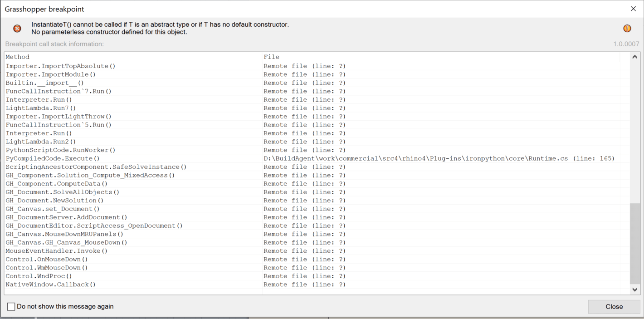Click the Runtime.cs file path (line: 165)
The height and width of the screenshot is (319, 644).
pos(439,158)
